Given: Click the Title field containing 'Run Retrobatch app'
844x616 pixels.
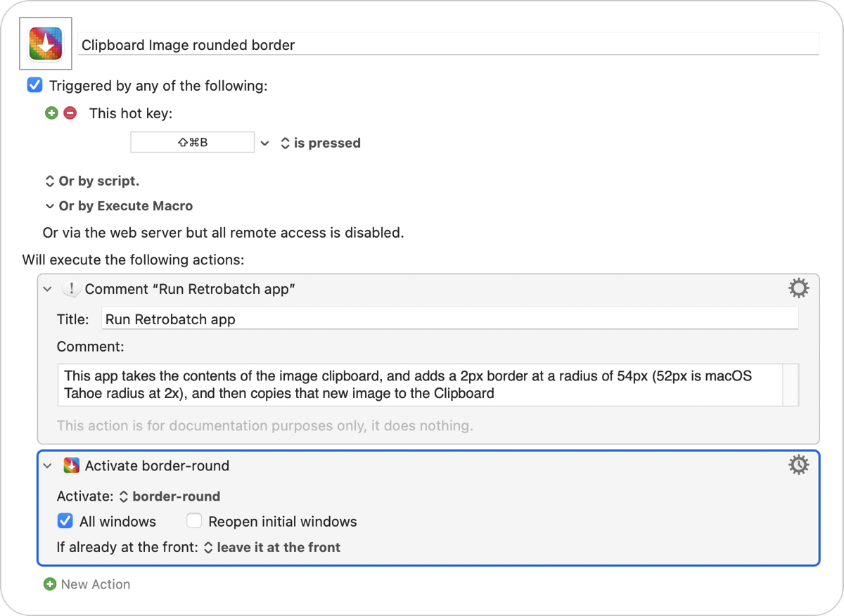Looking at the screenshot, I should tap(281, 318).
